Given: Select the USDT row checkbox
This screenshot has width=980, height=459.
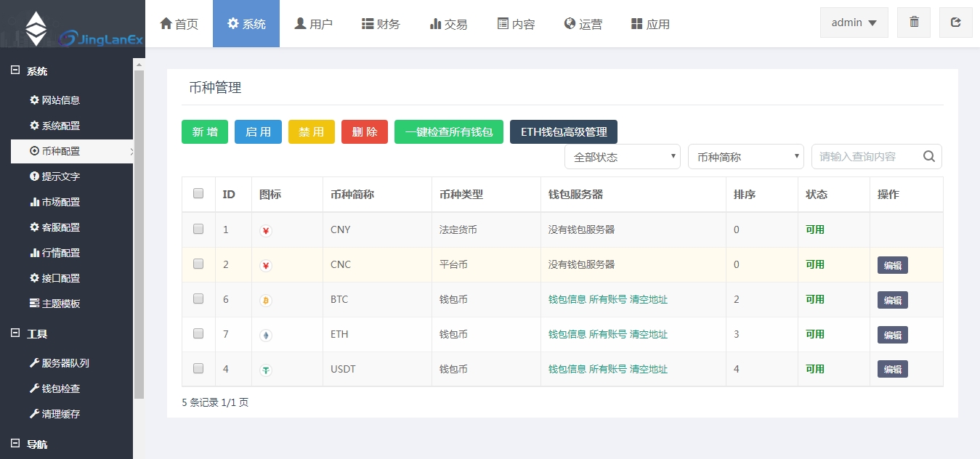Looking at the screenshot, I should [198, 368].
